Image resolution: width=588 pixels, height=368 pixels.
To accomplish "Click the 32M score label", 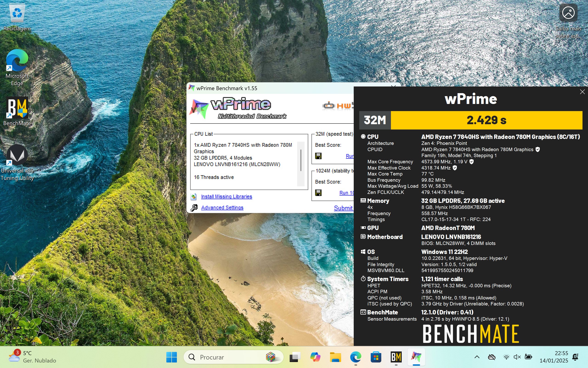I will pyautogui.click(x=375, y=120).
